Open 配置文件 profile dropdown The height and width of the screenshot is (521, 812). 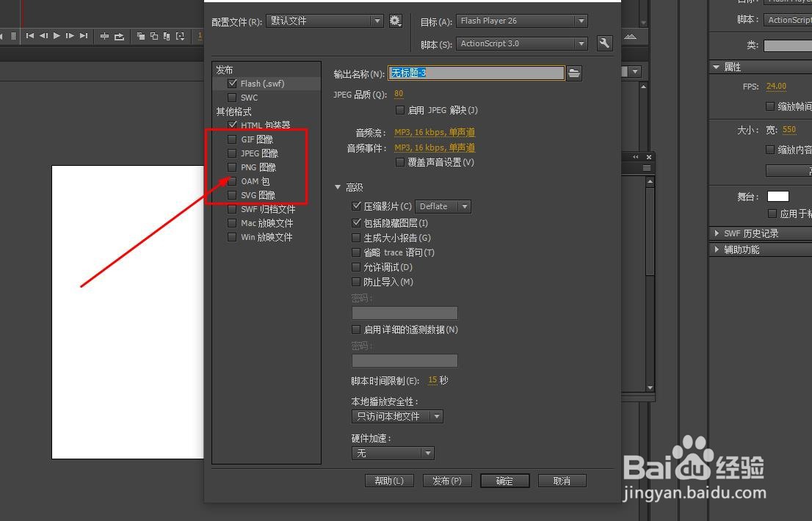(x=325, y=21)
